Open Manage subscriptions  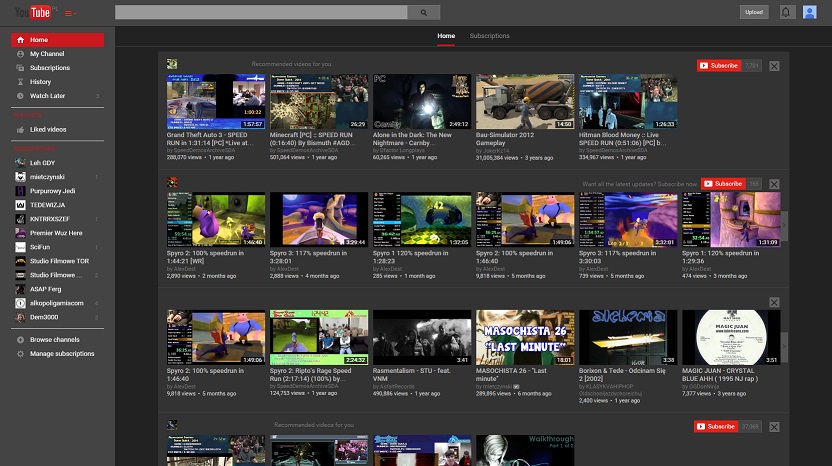(x=62, y=353)
